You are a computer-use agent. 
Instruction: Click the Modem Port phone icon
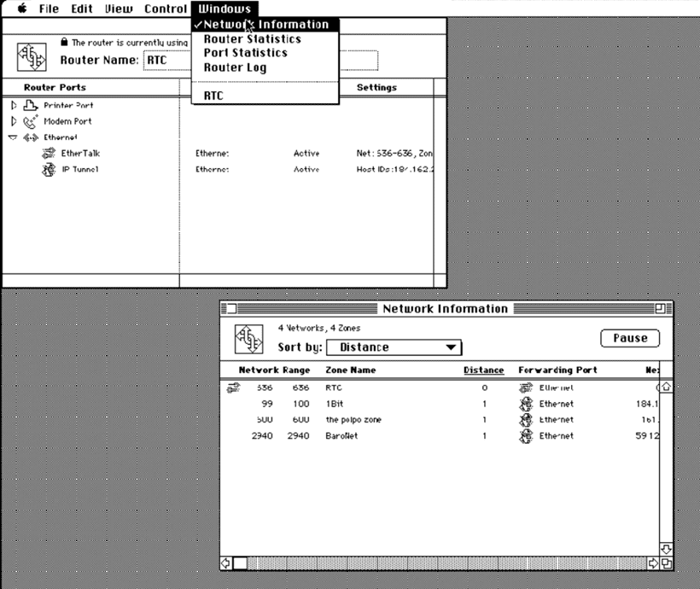click(31, 121)
